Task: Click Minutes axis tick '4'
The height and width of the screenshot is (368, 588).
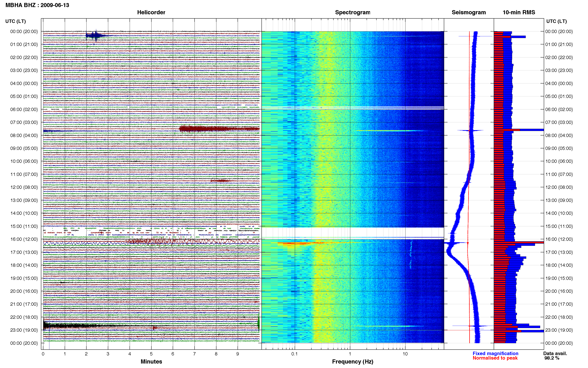Action: point(129,354)
